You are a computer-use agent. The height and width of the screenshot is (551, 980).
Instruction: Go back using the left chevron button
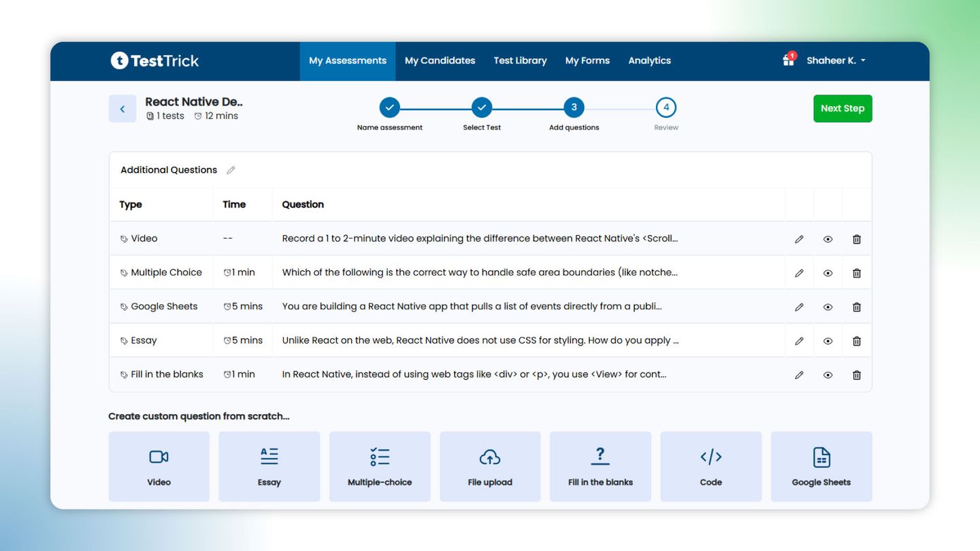coord(122,109)
